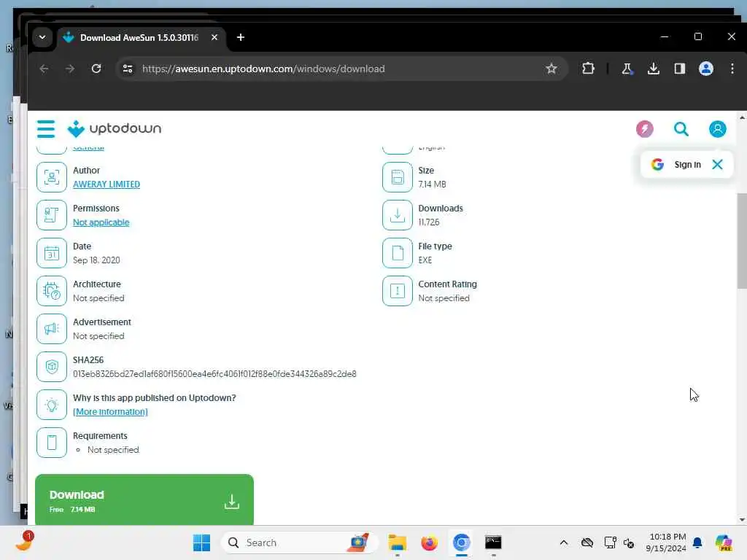747x560 pixels.
Task: Click the lightbulb icon beside Why published
Action: 52,405
